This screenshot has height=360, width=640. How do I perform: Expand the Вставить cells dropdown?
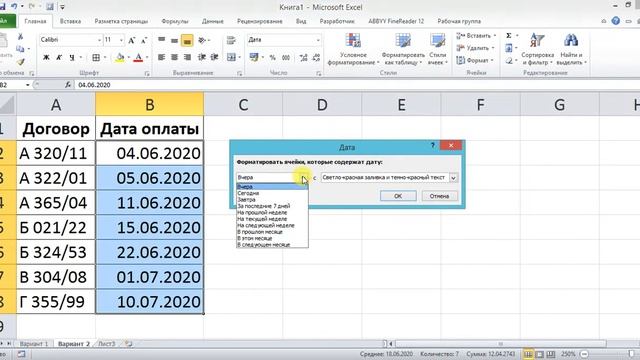pos(495,36)
